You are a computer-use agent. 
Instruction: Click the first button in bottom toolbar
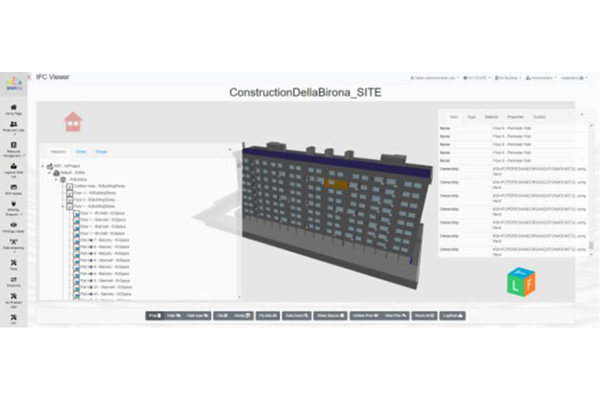pos(155,316)
